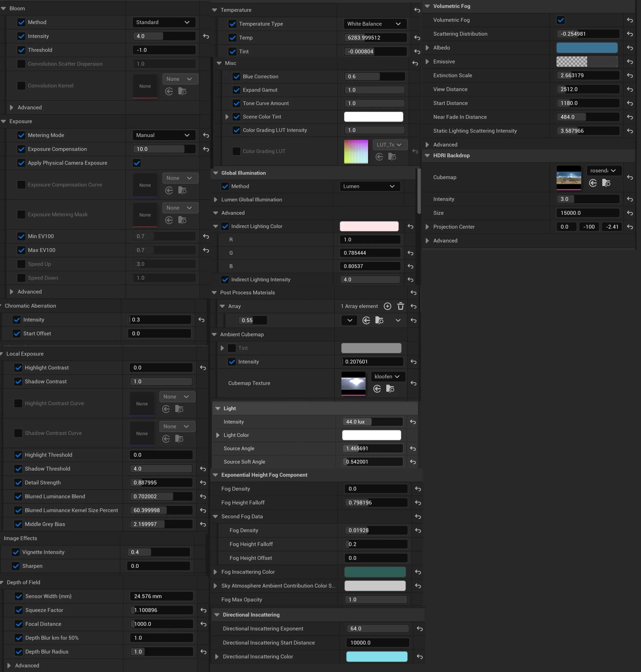The height and width of the screenshot is (672, 641).
Task: Enable Ambient Cubemap Tint override
Action: pyautogui.click(x=232, y=348)
